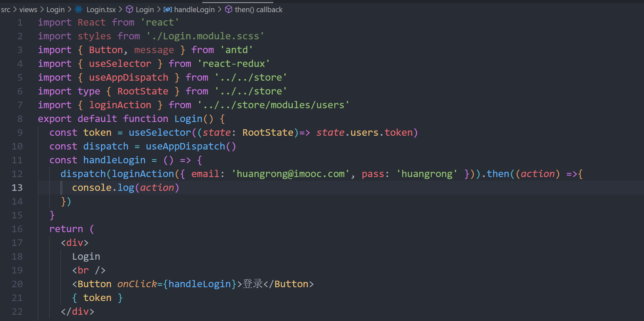Click the Button identifier in antd import
The height and width of the screenshot is (321, 644).
[x=106, y=50]
